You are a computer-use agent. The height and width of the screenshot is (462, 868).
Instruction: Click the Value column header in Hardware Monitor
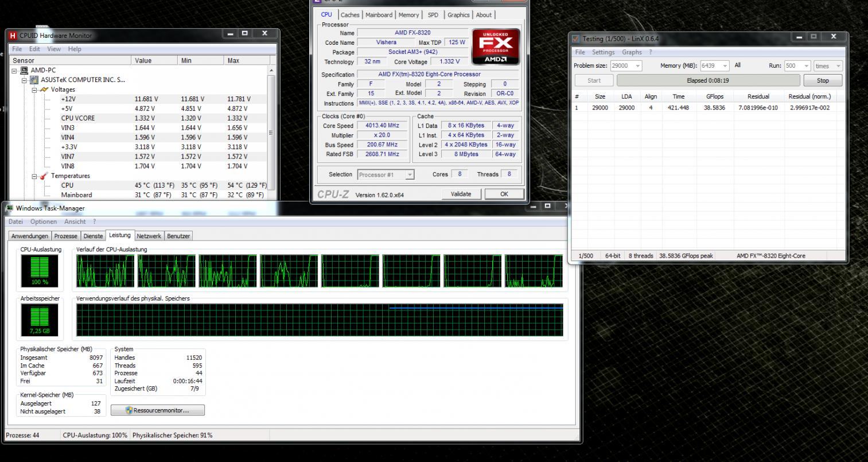[x=154, y=60]
